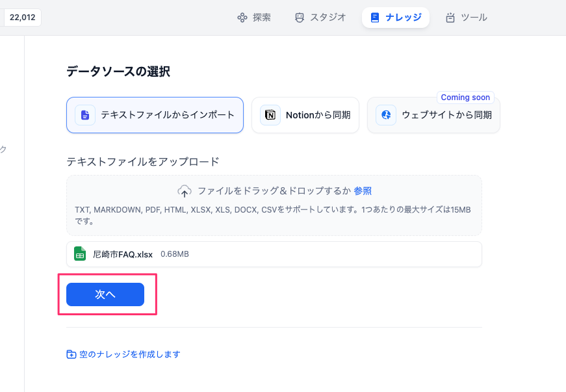The image size is (566, 392).
Task: Choose テキストファイルからインポート data source
Action: point(155,115)
